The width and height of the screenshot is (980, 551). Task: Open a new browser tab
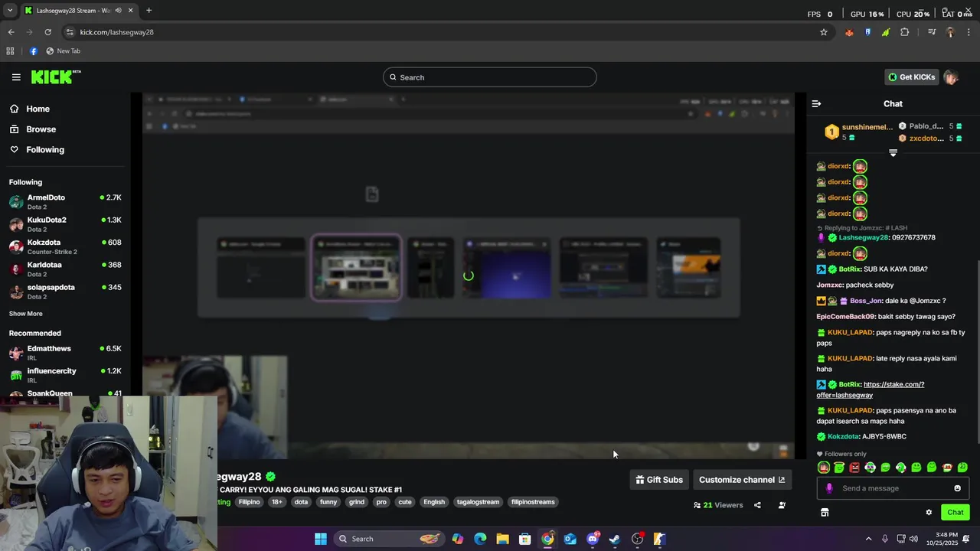click(149, 11)
